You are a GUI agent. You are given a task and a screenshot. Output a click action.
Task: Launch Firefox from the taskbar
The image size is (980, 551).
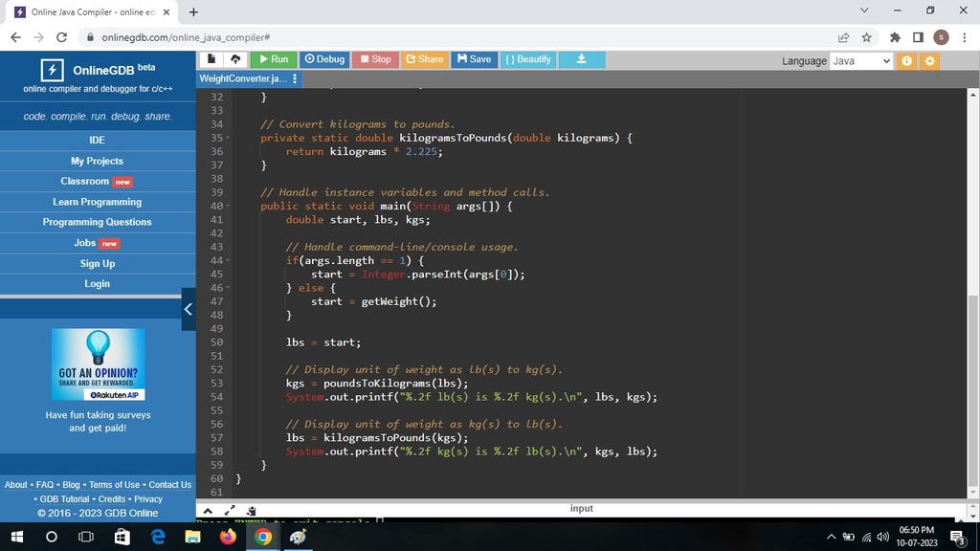[228, 537]
